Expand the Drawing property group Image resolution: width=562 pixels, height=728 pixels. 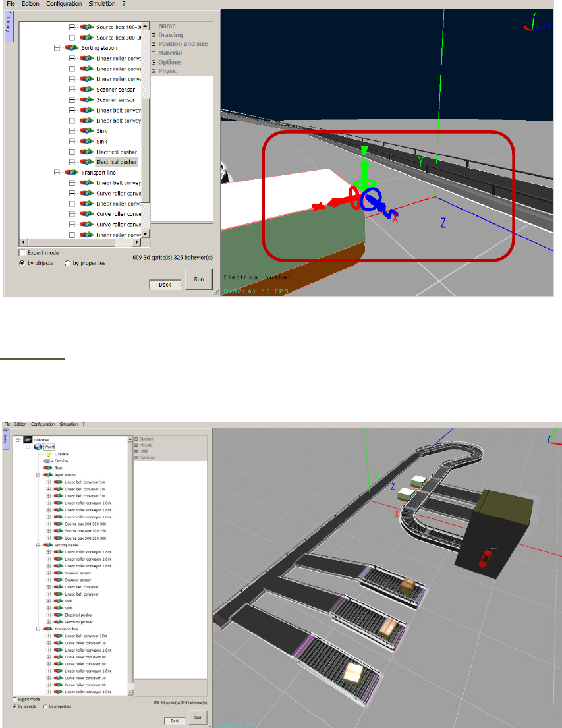point(154,35)
